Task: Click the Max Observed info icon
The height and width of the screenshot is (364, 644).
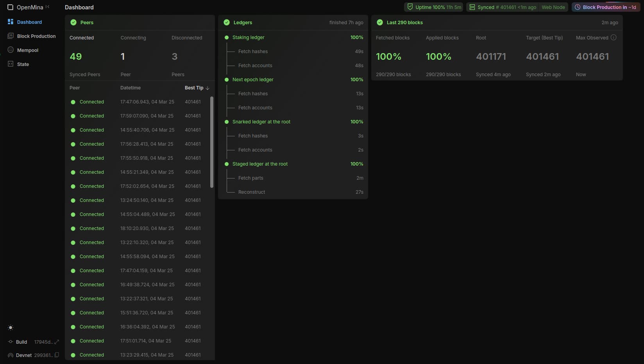Action: click(x=614, y=37)
